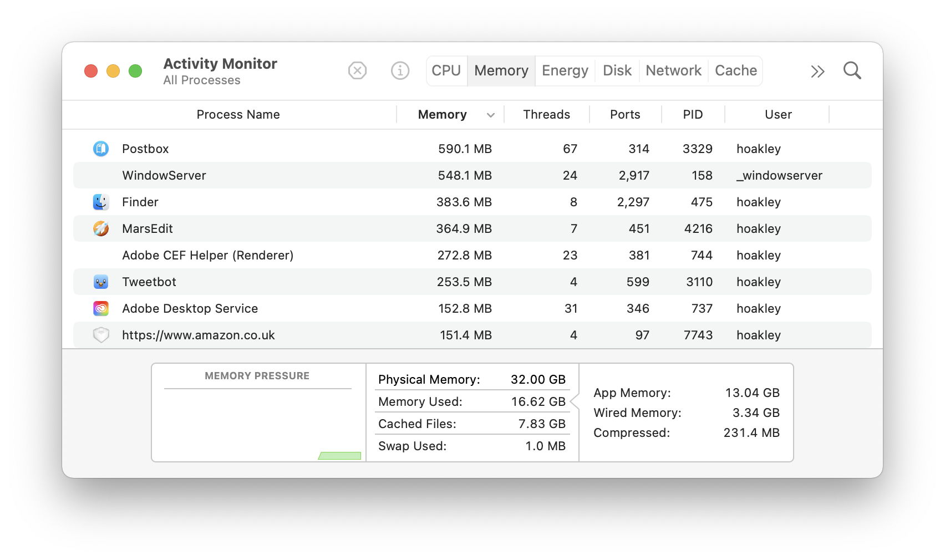Click the Adobe Desktop Service icon
Viewport: 945px width, 560px height.
(101, 308)
